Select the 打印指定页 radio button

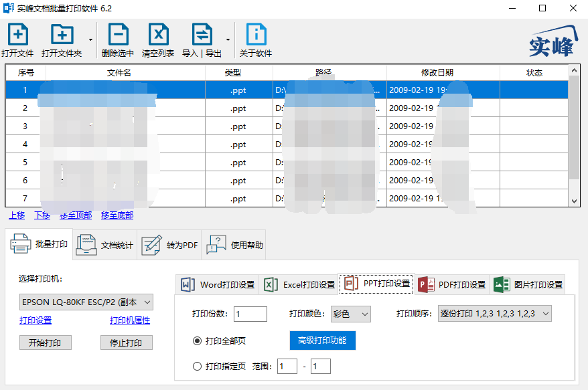click(x=197, y=367)
